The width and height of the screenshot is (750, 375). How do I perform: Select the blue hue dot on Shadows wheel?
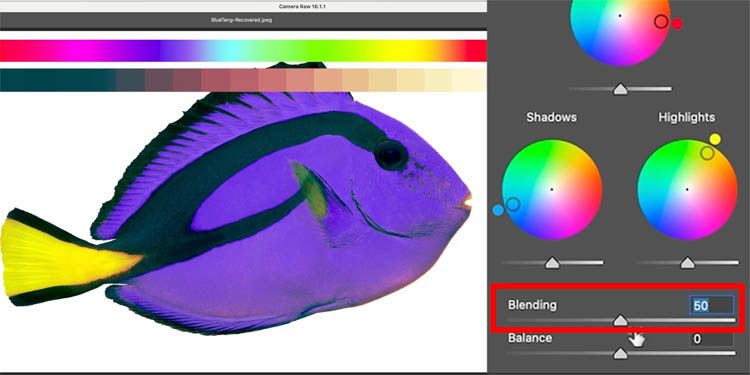coord(498,210)
